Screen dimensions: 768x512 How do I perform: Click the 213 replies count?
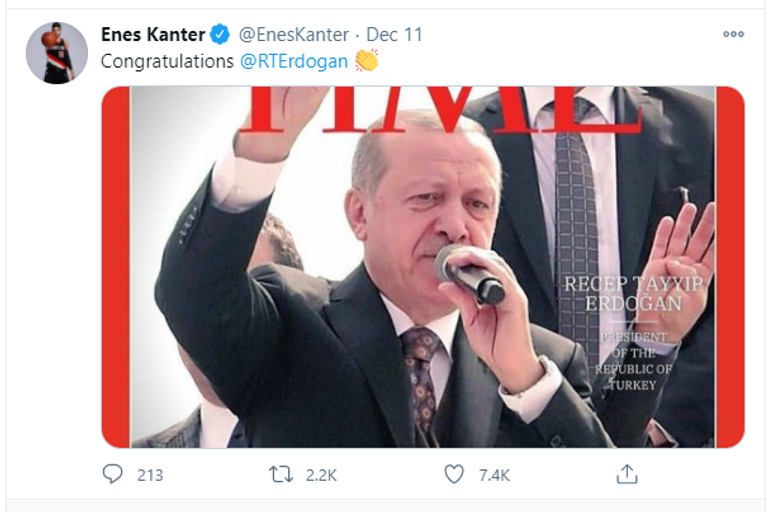tap(150, 475)
